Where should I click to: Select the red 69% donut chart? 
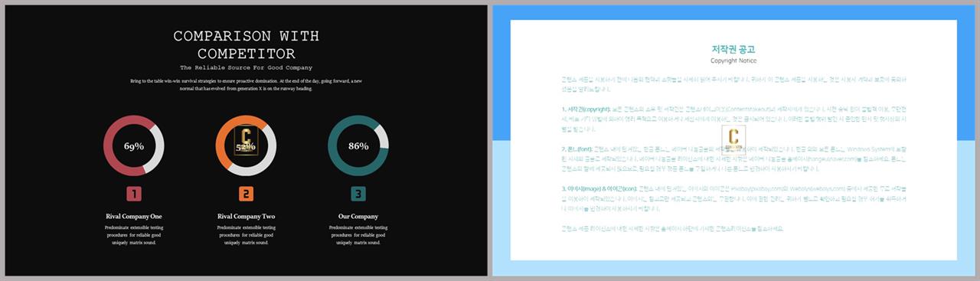click(x=134, y=145)
